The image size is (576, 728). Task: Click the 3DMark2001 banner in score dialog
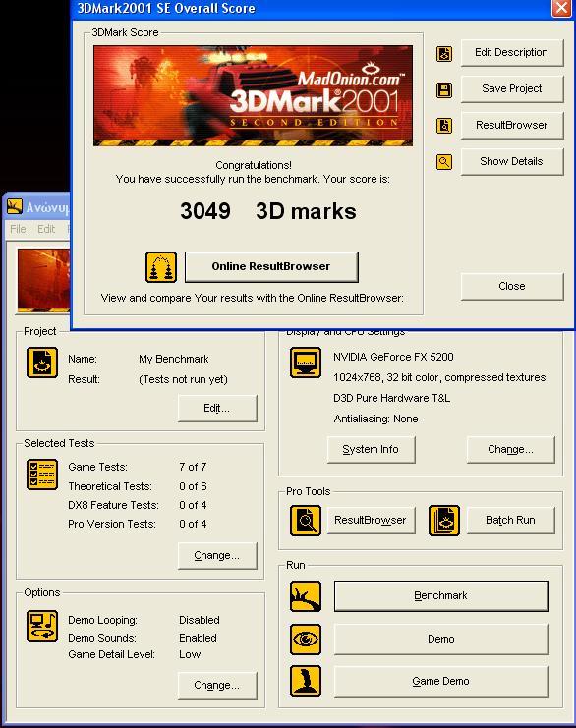(253, 95)
